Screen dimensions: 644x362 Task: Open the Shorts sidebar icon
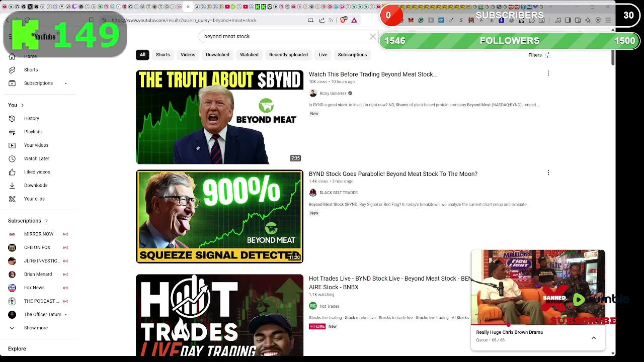pyautogui.click(x=12, y=70)
